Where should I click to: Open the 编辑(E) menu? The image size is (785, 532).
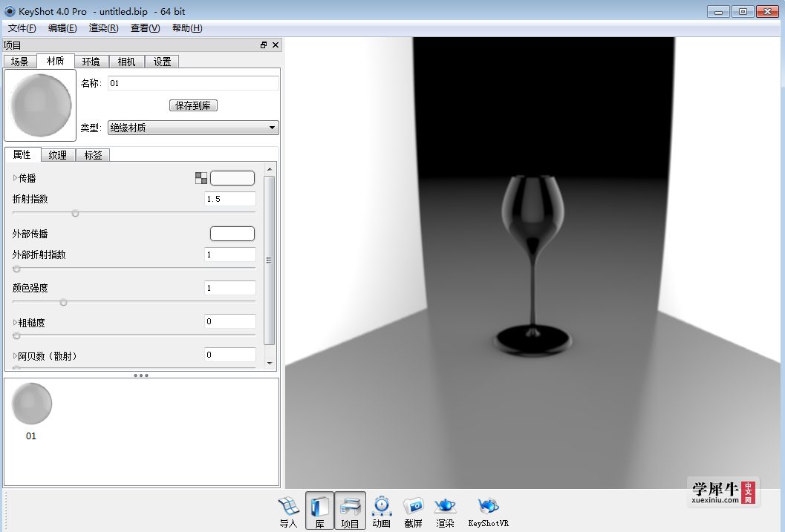click(62, 28)
